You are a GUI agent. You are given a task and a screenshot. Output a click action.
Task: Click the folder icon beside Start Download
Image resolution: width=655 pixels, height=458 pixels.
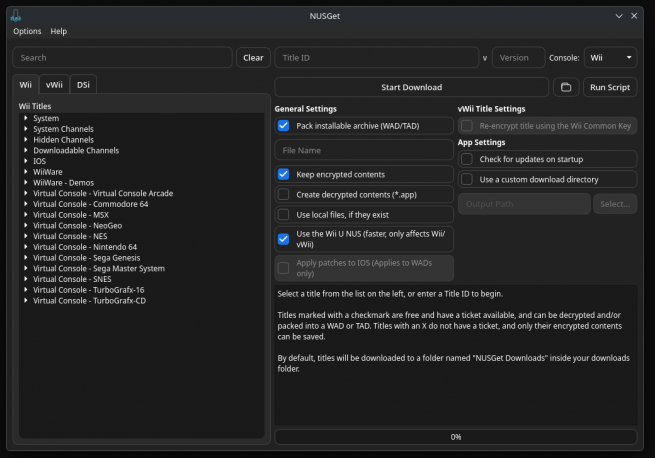pos(565,87)
